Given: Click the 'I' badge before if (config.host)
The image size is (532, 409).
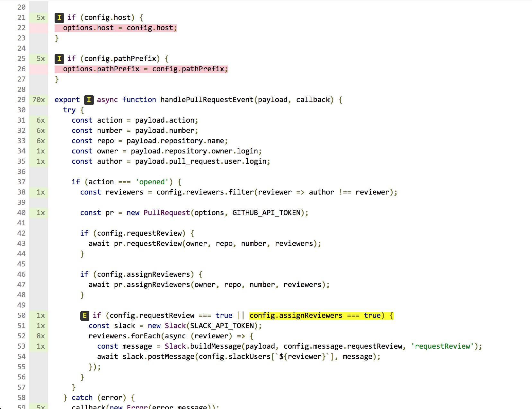Looking at the screenshot, I should 59,18.
